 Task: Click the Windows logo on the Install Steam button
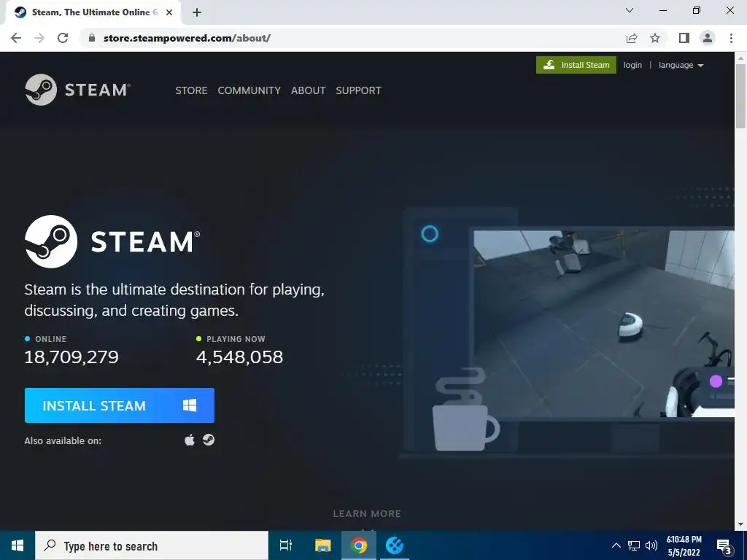click(190, 405)
